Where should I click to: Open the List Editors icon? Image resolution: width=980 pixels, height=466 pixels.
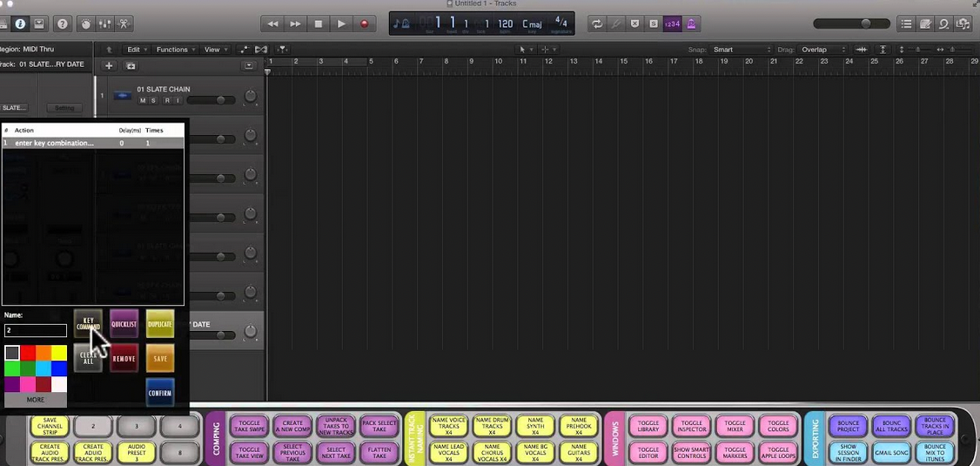click(906, 24)
